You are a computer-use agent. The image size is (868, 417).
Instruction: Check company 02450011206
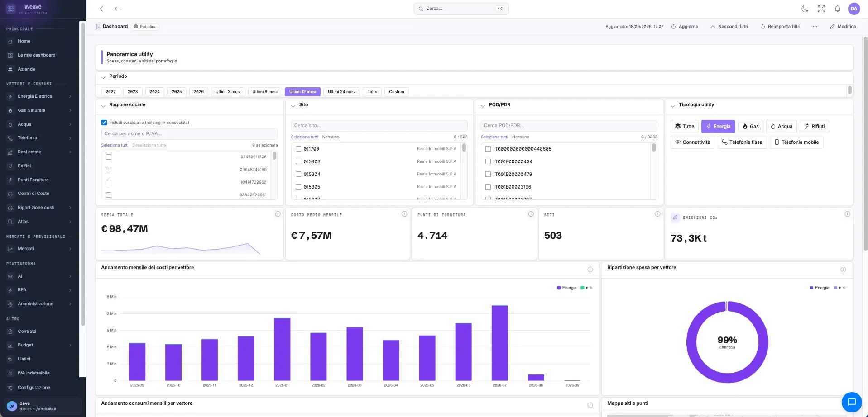tap(109, 157)
